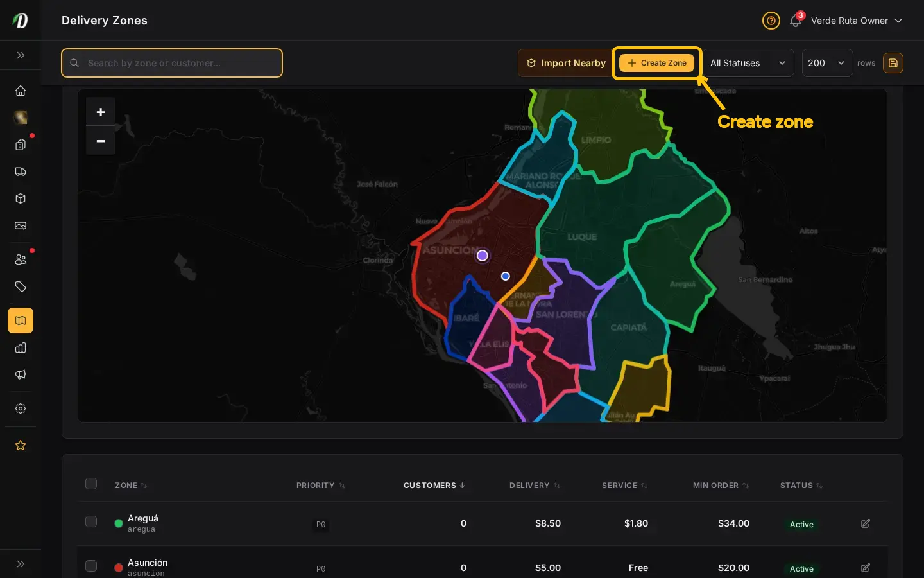The width and height of the screenshot is (924, 578).
Task: Open the customers icon in sidebar
Action: pos(21,259)
